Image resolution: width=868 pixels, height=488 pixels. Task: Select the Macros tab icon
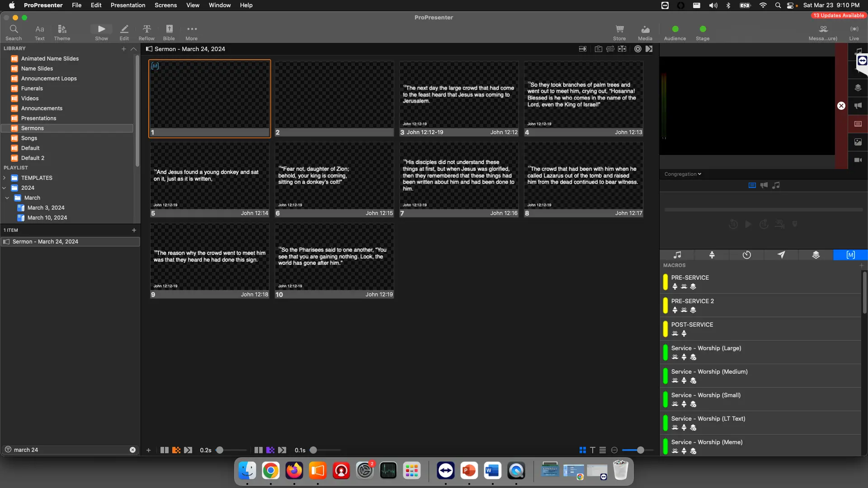click(x=850, y=255)
